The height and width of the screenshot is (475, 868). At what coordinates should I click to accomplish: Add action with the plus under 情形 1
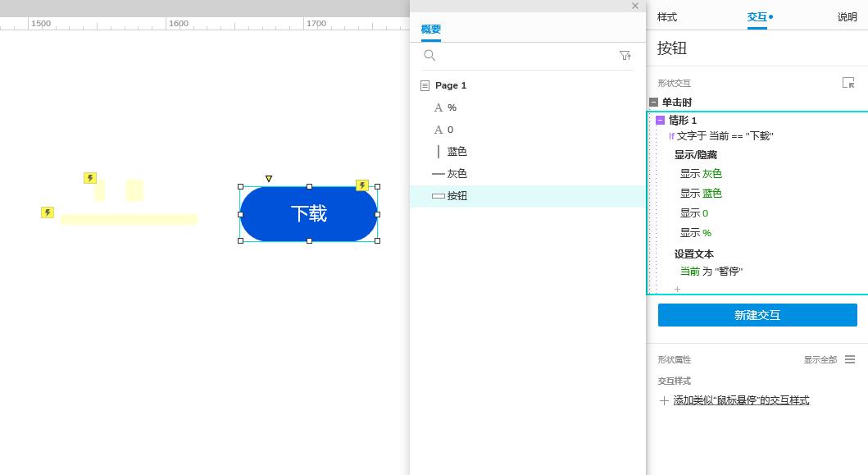click(x=677, y=289)
